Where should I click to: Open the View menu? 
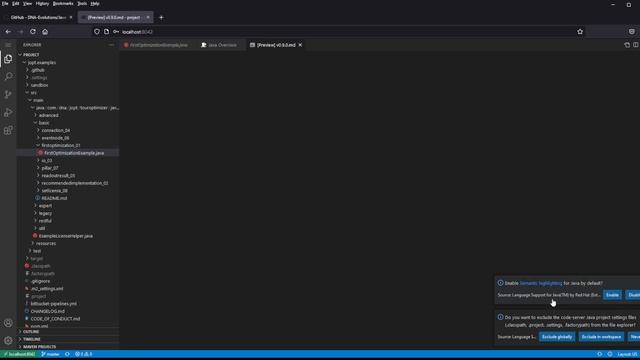click(x=27, y=4)
